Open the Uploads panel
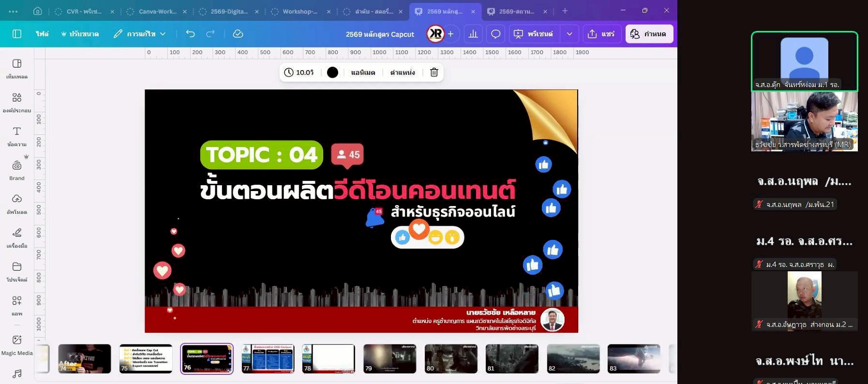Screen dimensions: 868x384 (17, 204)
